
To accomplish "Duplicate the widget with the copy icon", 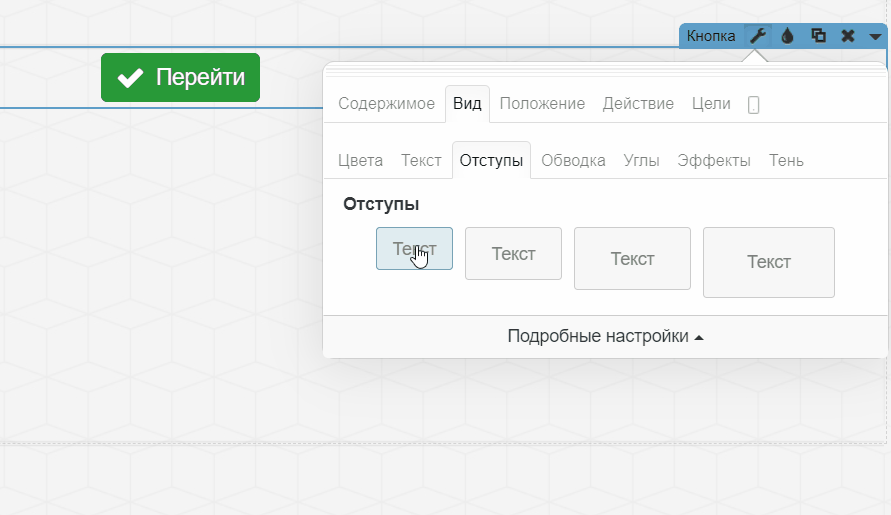I will pyautogui.click(x=818, y=36).
